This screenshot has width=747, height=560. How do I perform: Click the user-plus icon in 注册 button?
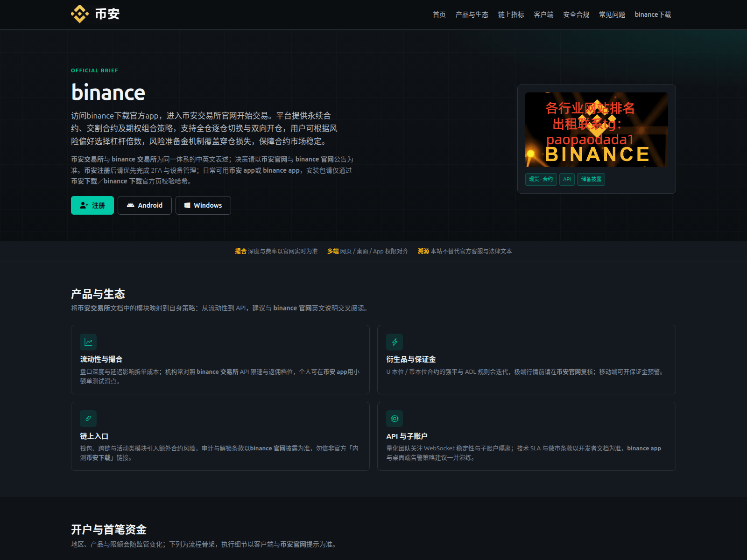[84, 205]
